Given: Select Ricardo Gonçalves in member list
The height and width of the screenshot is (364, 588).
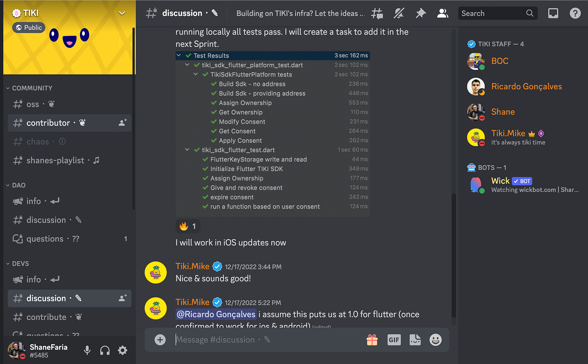Looking at the screenshot, I should (x=523, y=86).
